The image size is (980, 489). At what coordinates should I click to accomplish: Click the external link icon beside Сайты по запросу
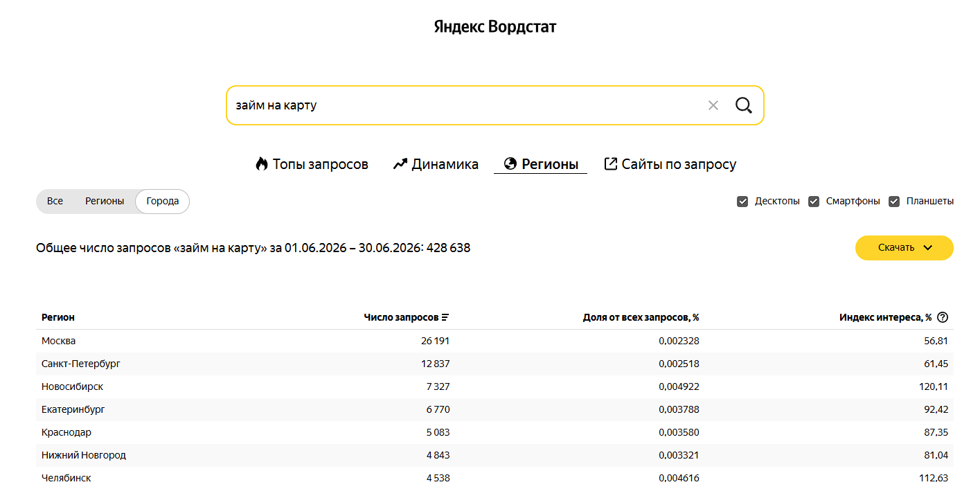click(611, 164)
